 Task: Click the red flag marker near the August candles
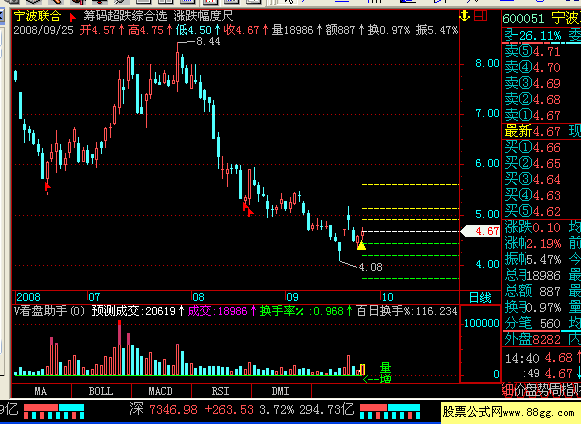248,209
